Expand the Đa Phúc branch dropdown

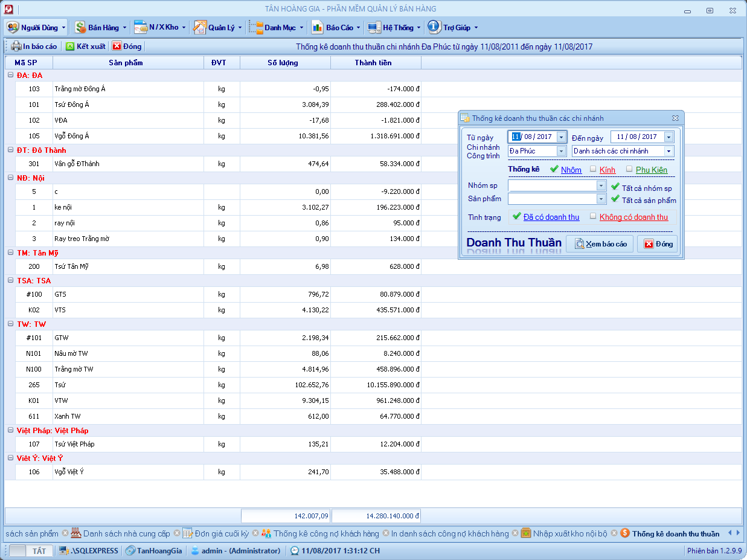pyautogui.click(x=561, y=151)
